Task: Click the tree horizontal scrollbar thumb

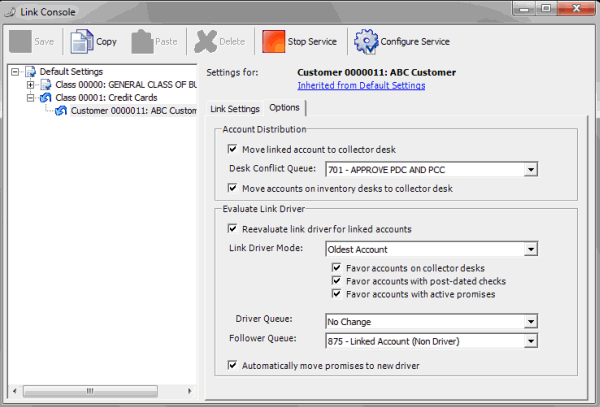Action: (x=90, y=391)
